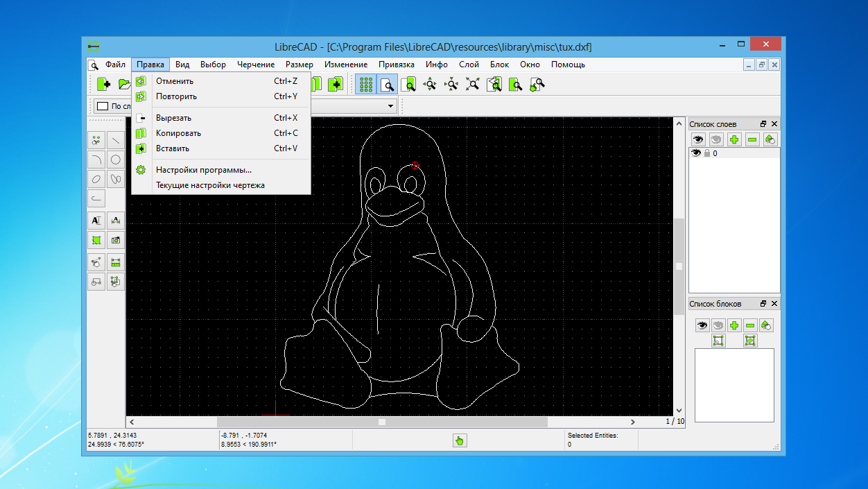Expand the combo box arrow in pen toolbar

pos(391,106)
